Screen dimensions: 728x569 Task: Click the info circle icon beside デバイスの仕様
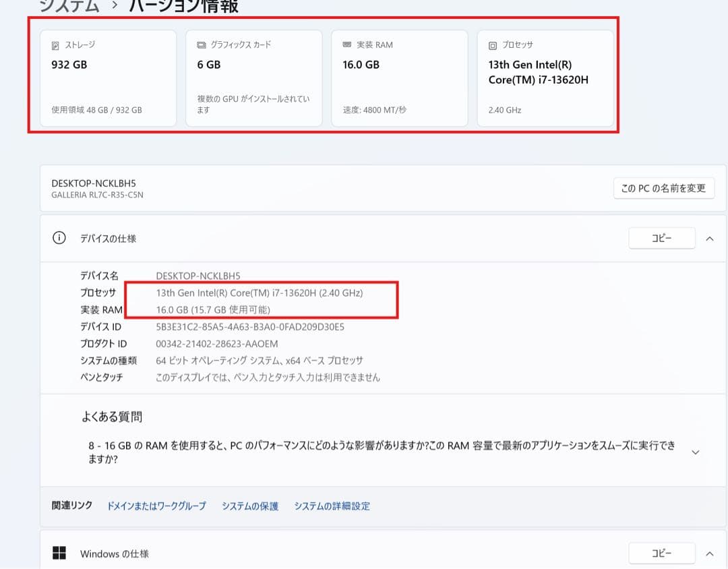click(61, 238)
